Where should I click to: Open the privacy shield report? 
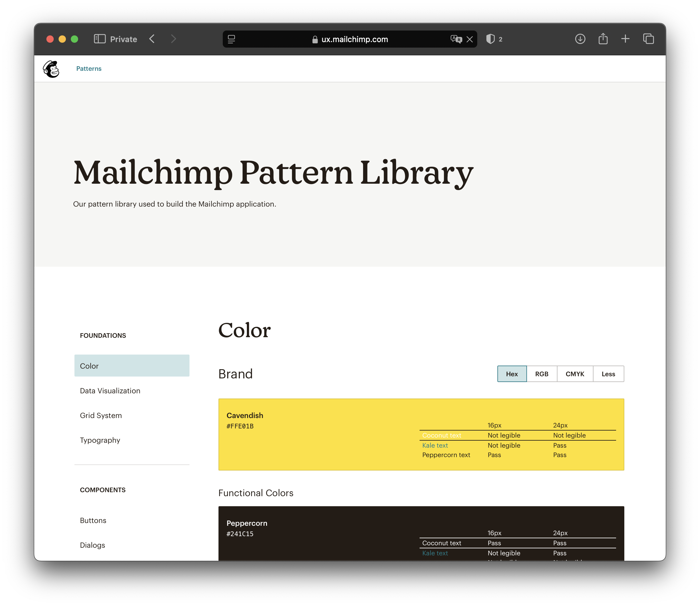coord(490,39)
